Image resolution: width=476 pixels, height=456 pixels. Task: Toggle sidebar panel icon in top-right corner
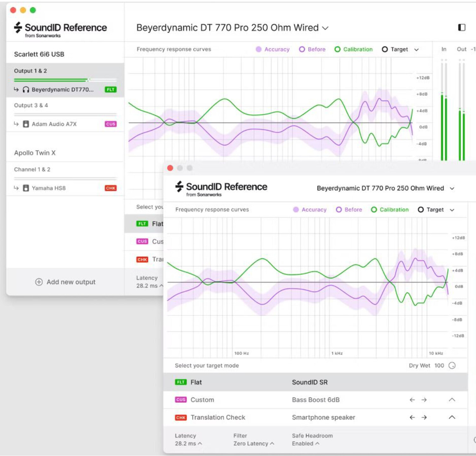pyautogui.click(x=462, y=28)
